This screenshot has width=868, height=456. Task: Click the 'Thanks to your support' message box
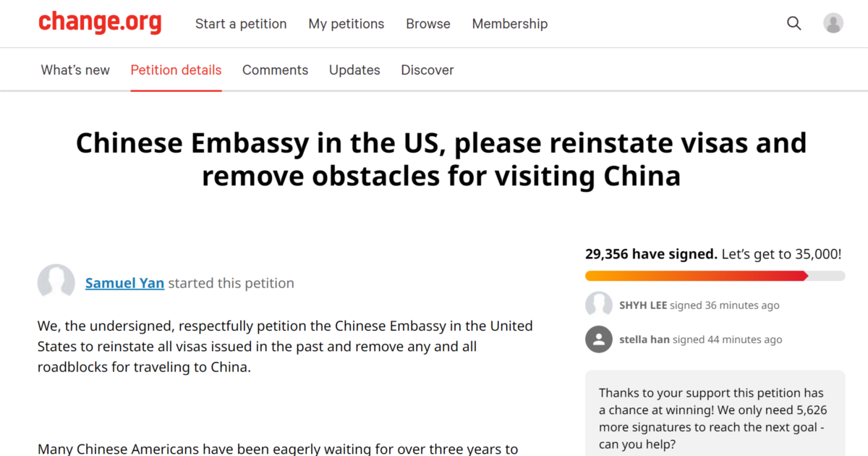(715, 413)
